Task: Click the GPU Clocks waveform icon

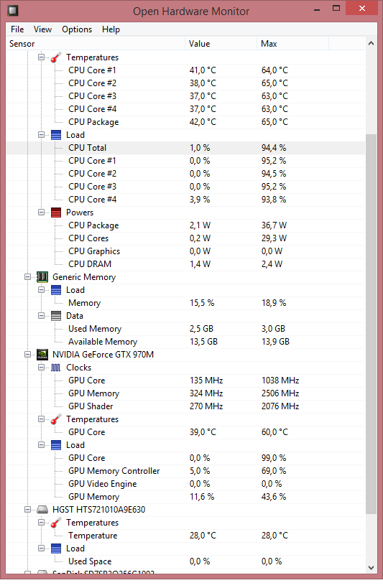Action: (x=56, y=368)
